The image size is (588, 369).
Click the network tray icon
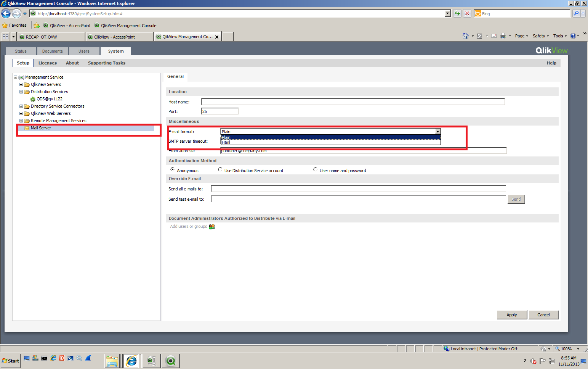pos(552,361)
